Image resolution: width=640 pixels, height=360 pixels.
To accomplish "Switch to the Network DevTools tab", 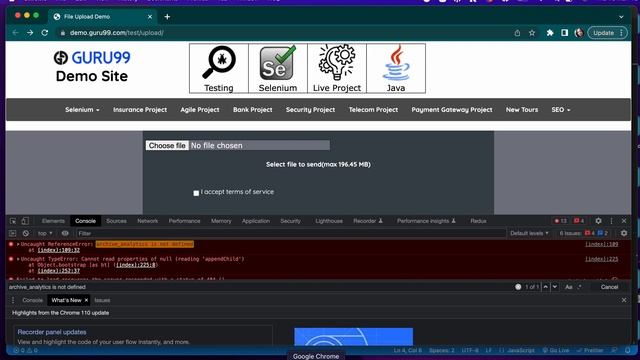I will [147, 221].
